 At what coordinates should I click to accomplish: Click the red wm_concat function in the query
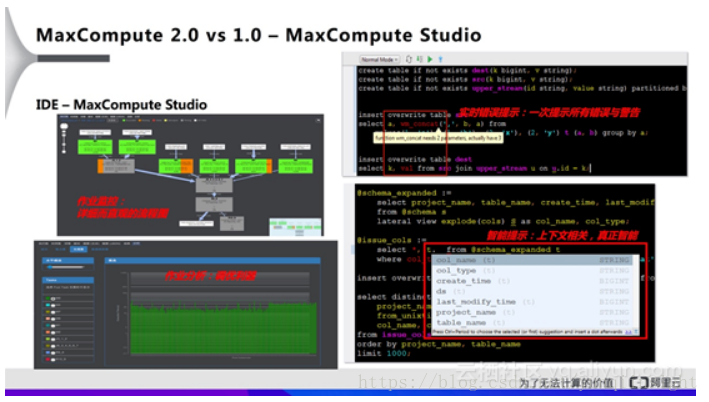click(x=419, y=124)
